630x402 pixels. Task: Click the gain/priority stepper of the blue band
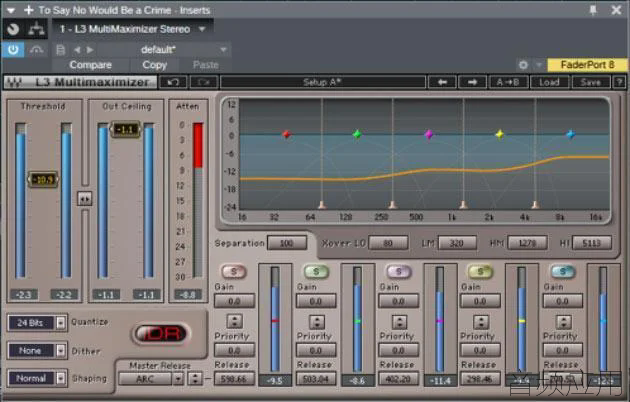[563, 322]
